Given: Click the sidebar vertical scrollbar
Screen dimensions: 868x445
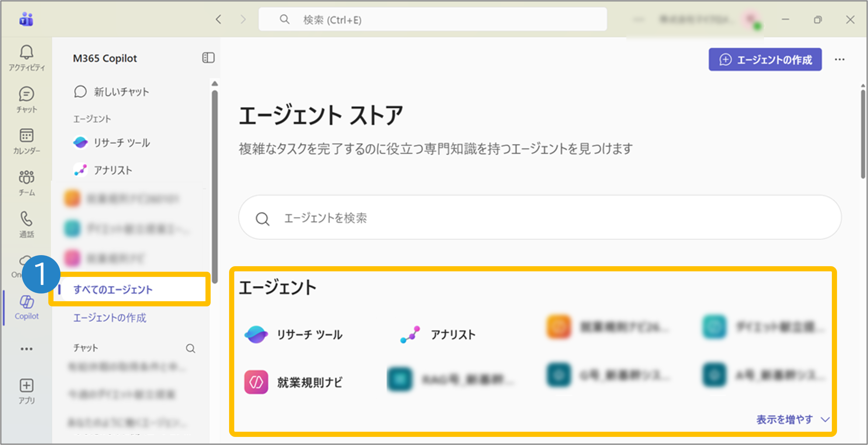Looking at the screenshot, I should click(215, 184).
